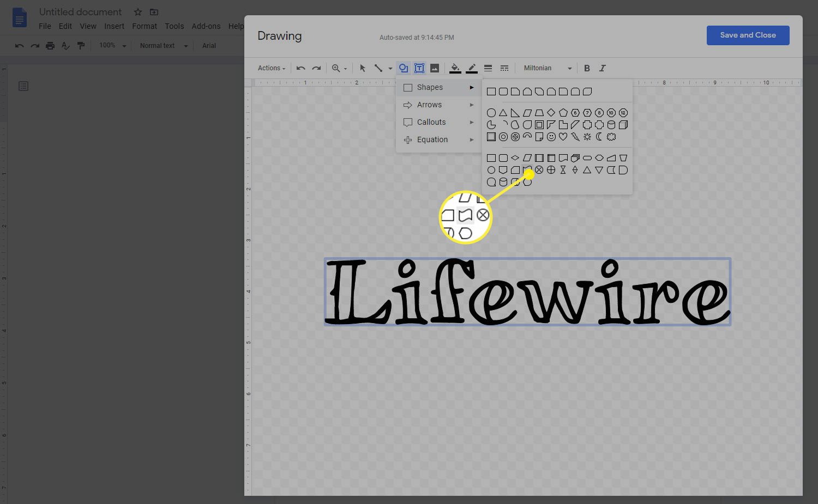Open the 100% zoom dropdown in Docs
The image size is (818, 504).
112,46
